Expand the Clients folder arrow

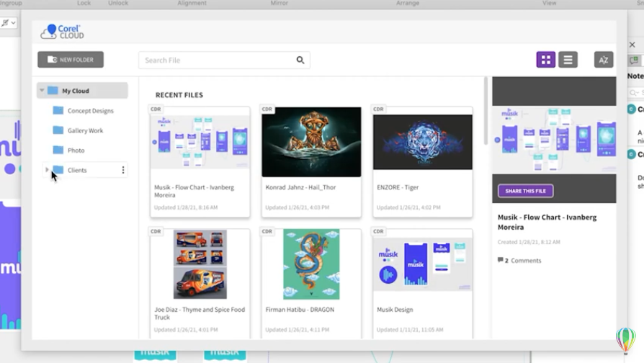tap(47, 169)
